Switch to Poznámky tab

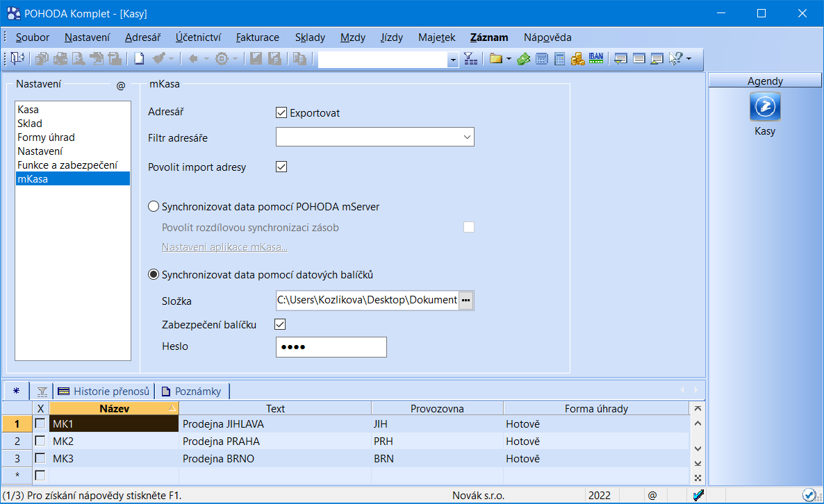pos(192,391)
